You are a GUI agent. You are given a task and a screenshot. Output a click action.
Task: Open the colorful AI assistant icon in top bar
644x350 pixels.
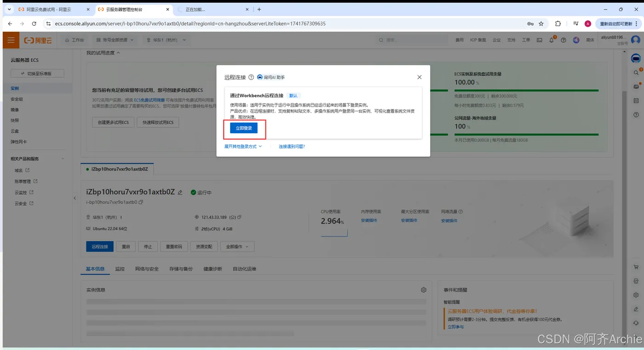point(576,40)
